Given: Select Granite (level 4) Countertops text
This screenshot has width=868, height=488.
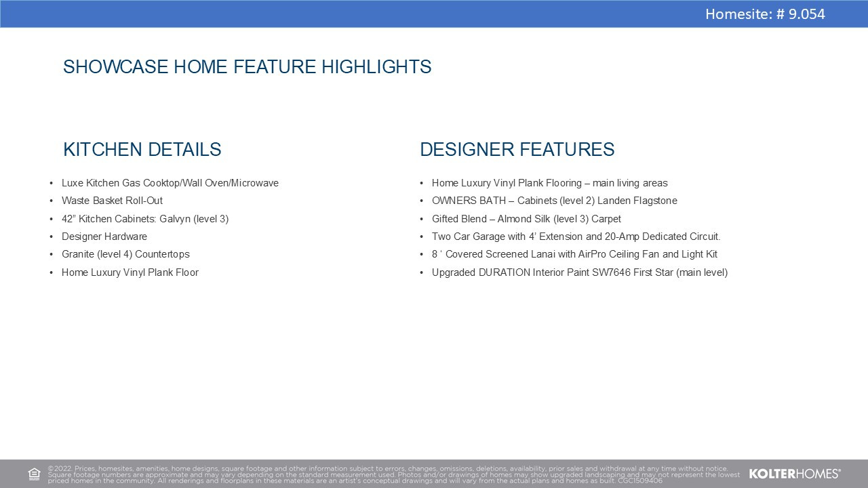Looking at the screenshot, I should pos(125,254).
